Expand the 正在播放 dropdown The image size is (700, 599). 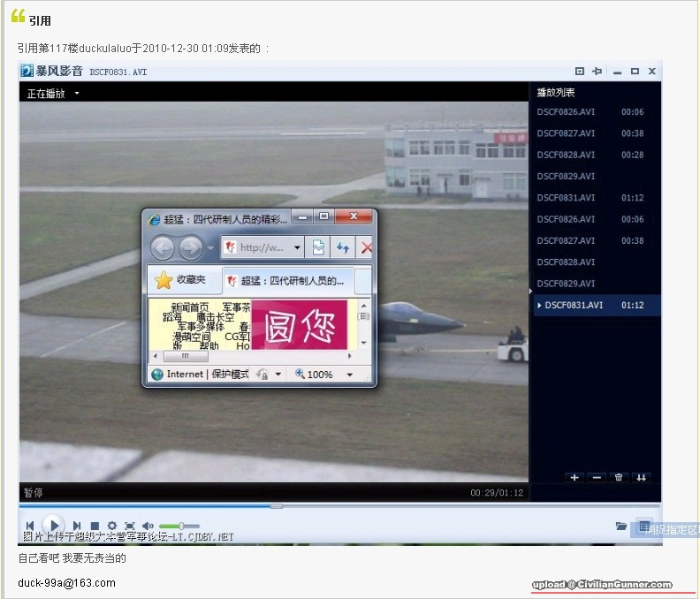(77, 94)
